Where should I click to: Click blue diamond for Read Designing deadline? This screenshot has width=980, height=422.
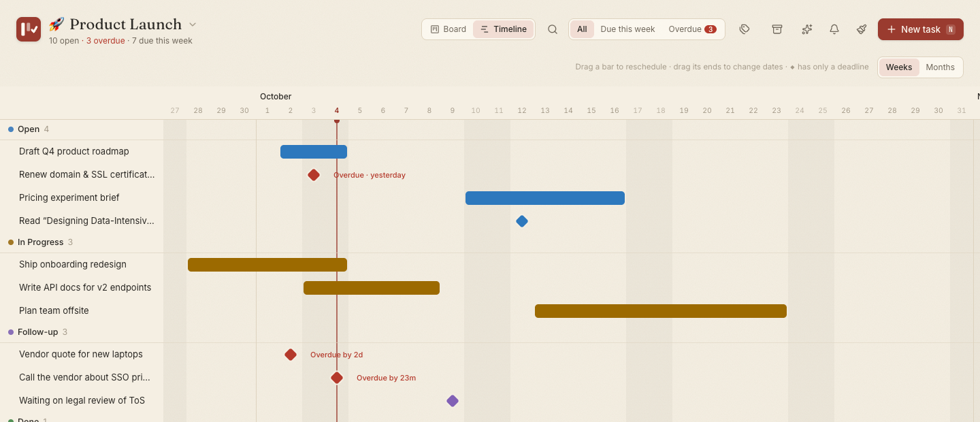[522, 221]
